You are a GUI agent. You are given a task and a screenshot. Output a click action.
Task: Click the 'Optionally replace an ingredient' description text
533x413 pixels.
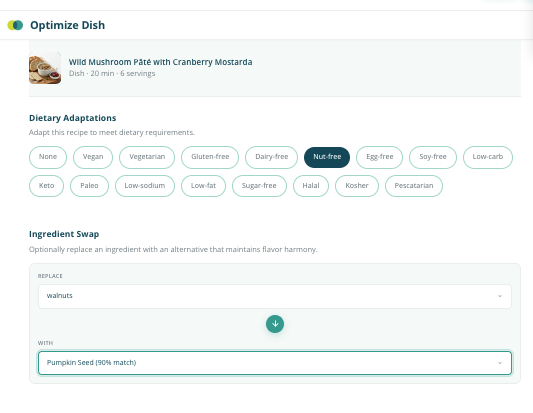click(x=173, y=249)
